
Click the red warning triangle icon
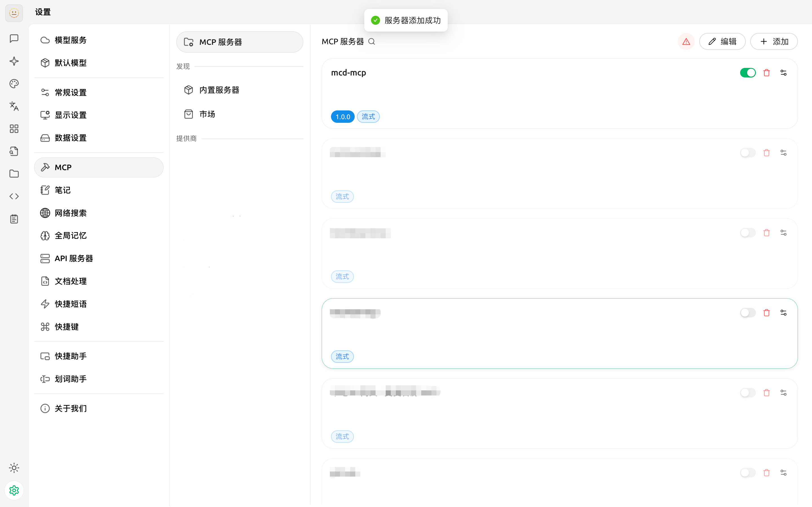pos(686,42)
